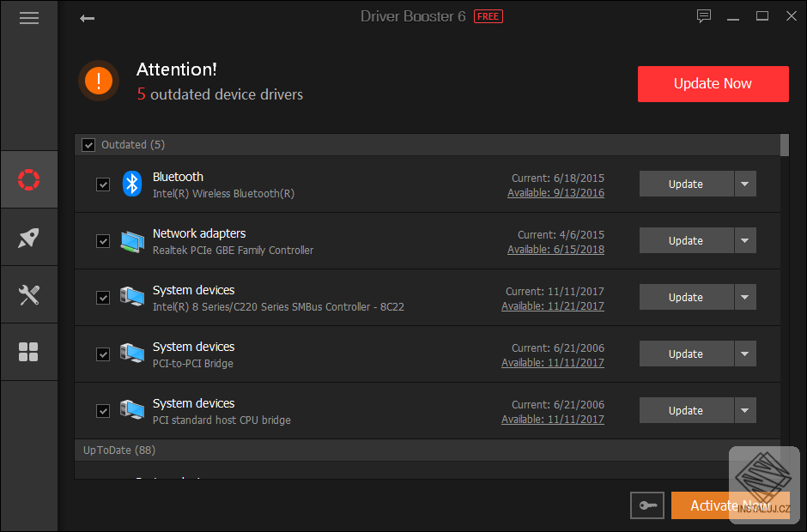
Task: Open the Scan section in the sidebar
Action: coord(29,179)
